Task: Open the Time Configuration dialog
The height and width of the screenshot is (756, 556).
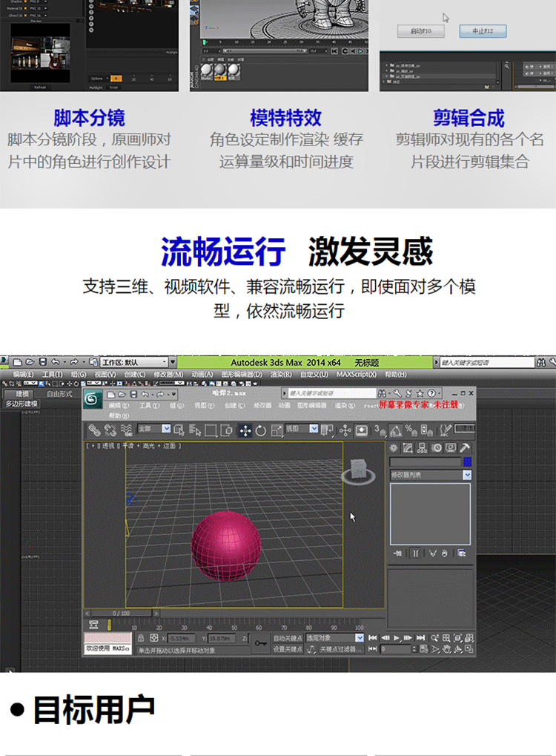Action: 424,649
